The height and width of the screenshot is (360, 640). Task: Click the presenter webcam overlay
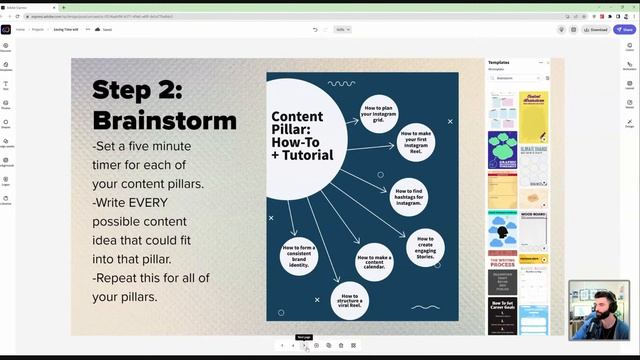point(599,310)
